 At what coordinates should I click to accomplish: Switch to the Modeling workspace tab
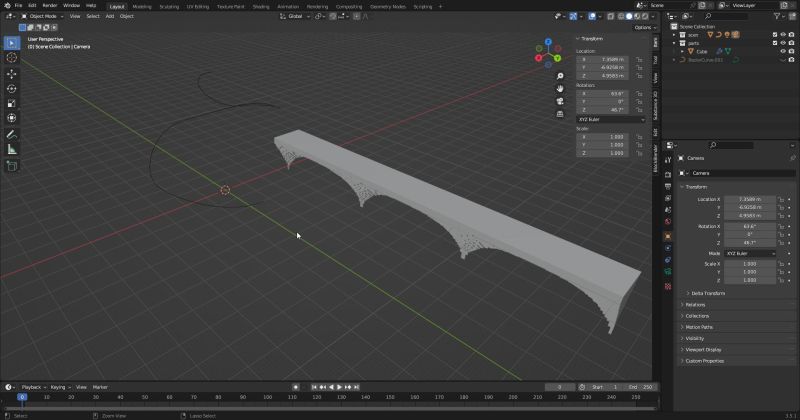[x=141, y=7]
